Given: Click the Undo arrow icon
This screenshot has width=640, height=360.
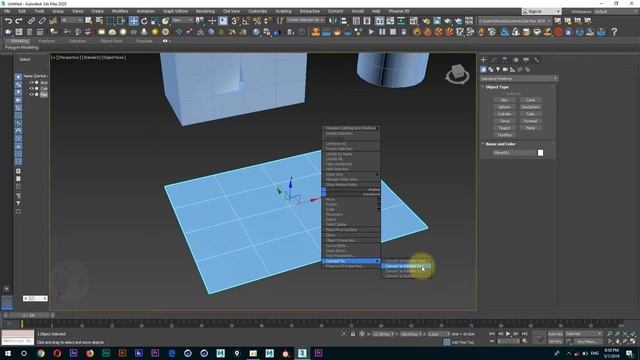Looking at the screenshot, I should click(8, 21).
